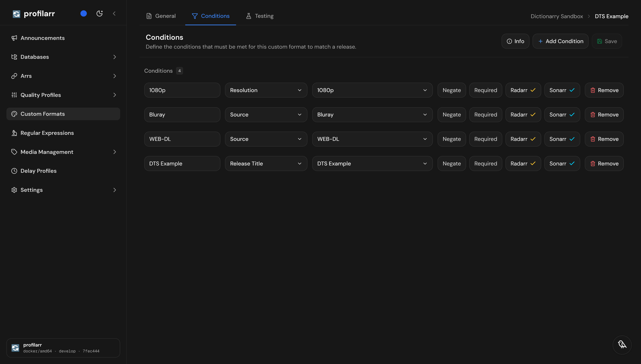
Task: Toggle Sonarr on the DTS Example condition
Action: point(562,164)
